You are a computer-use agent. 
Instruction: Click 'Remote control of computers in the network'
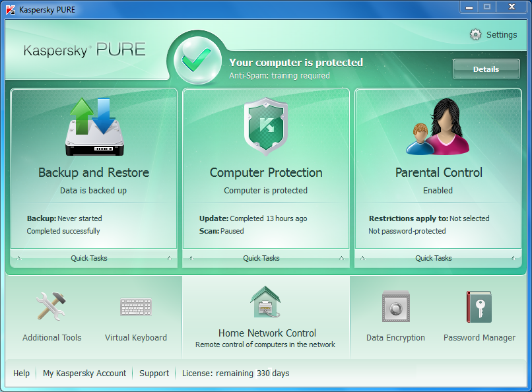coord(265,344)
